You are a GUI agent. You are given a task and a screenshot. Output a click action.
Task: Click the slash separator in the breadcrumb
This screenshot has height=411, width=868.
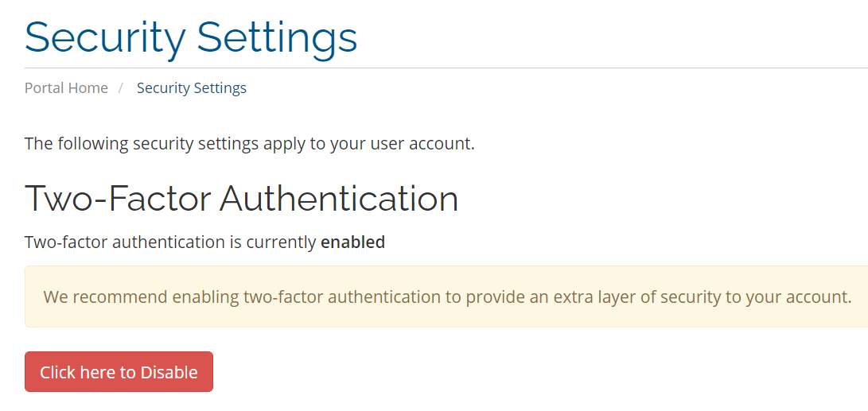[x=121, y=88]
